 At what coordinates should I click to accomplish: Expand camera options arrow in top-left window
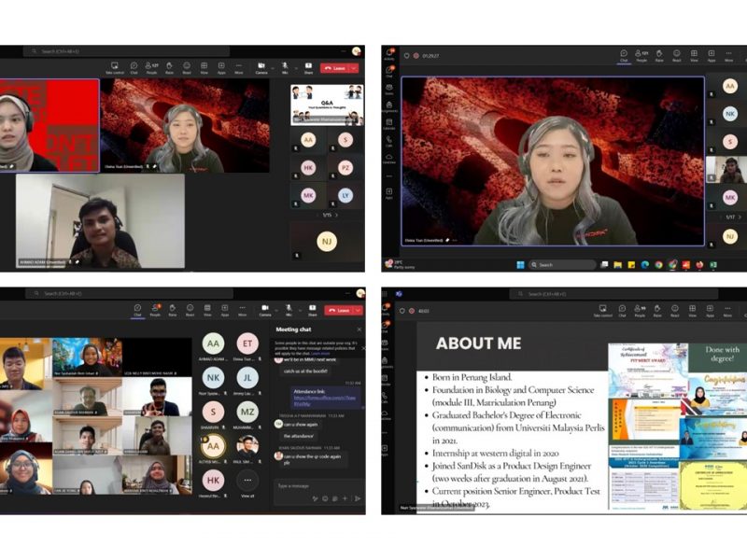coord(273,68)
